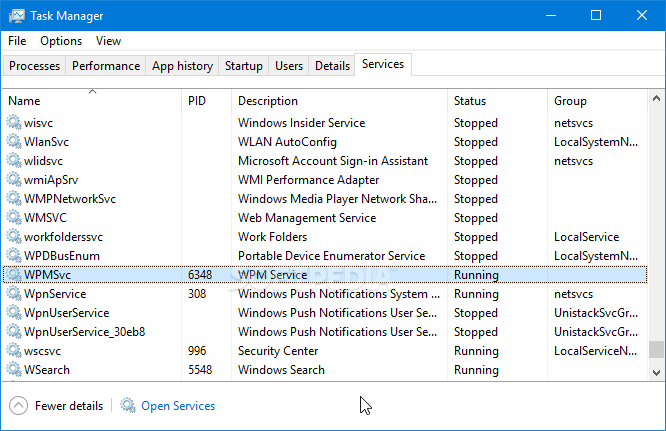Switch to the Details tab

pyautogui.click(x=332, y=66)
